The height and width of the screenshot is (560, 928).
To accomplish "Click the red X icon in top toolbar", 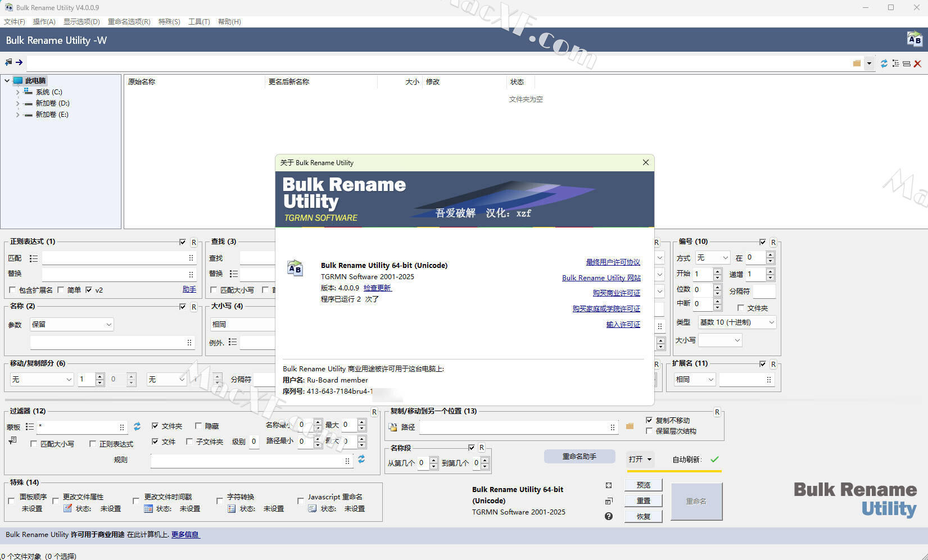I will click(917, 63).
